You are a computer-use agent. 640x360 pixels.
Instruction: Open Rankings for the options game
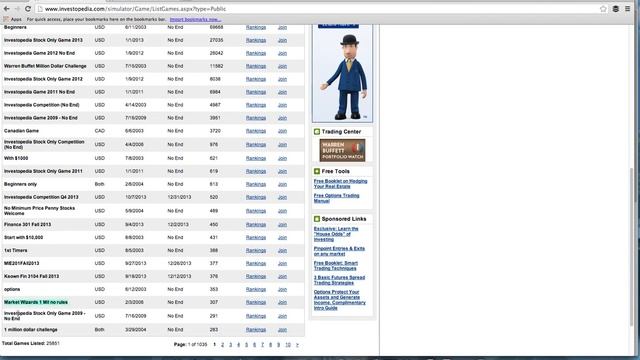256,289
